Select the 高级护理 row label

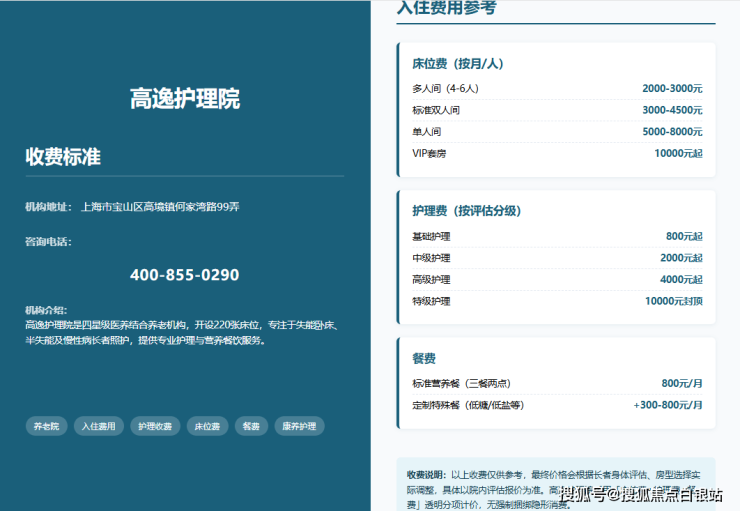point(431,280)
